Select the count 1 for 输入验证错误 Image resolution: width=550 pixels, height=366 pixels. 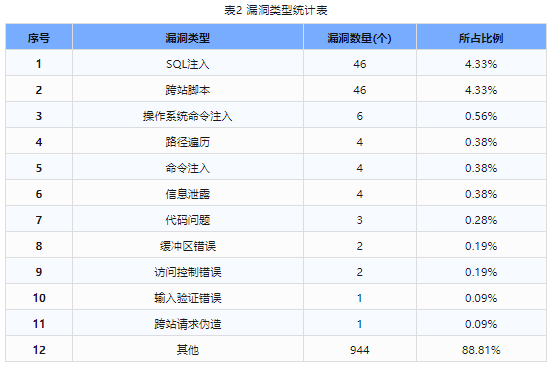coord(360,298)
